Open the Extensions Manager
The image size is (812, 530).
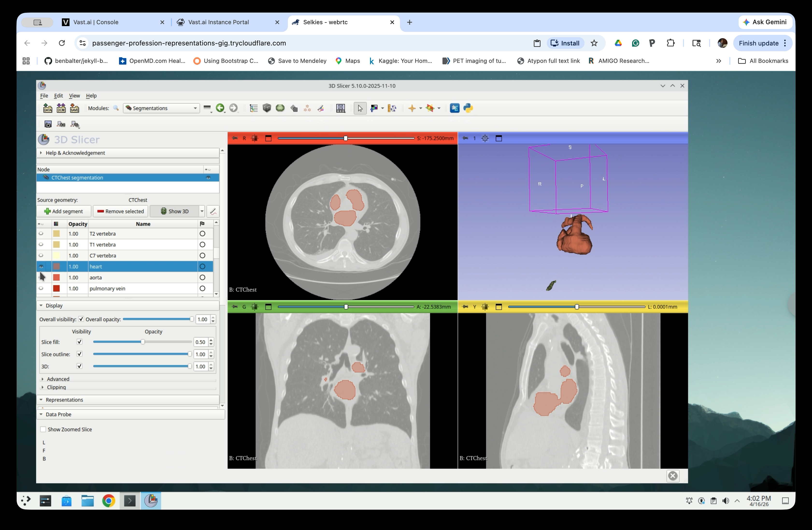454,108
